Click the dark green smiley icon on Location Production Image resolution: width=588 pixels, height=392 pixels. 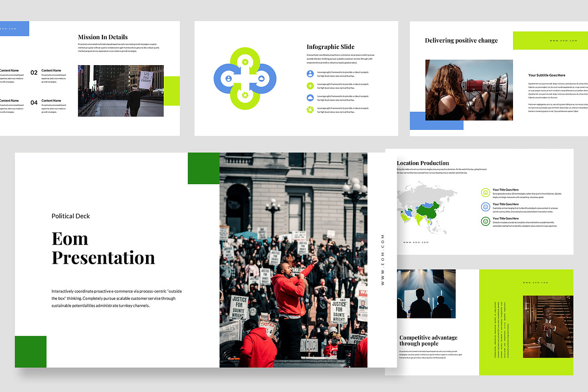pyautogui.click(x=485, y=221)
